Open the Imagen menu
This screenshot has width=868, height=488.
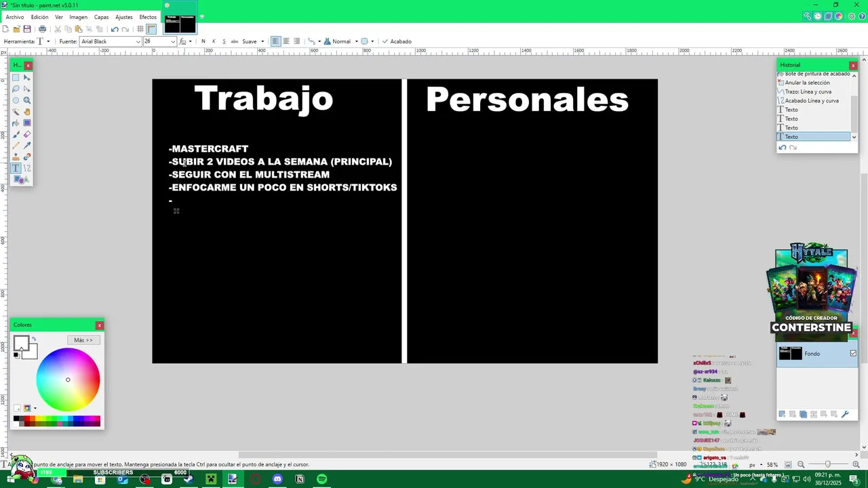(78, 17)
